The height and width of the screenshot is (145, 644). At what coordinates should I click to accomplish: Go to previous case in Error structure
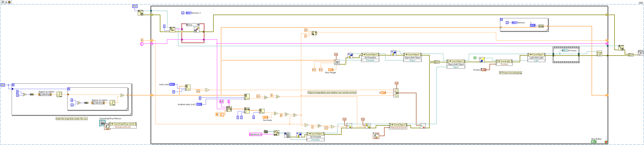pyautogui.click(x=187, y=25)
